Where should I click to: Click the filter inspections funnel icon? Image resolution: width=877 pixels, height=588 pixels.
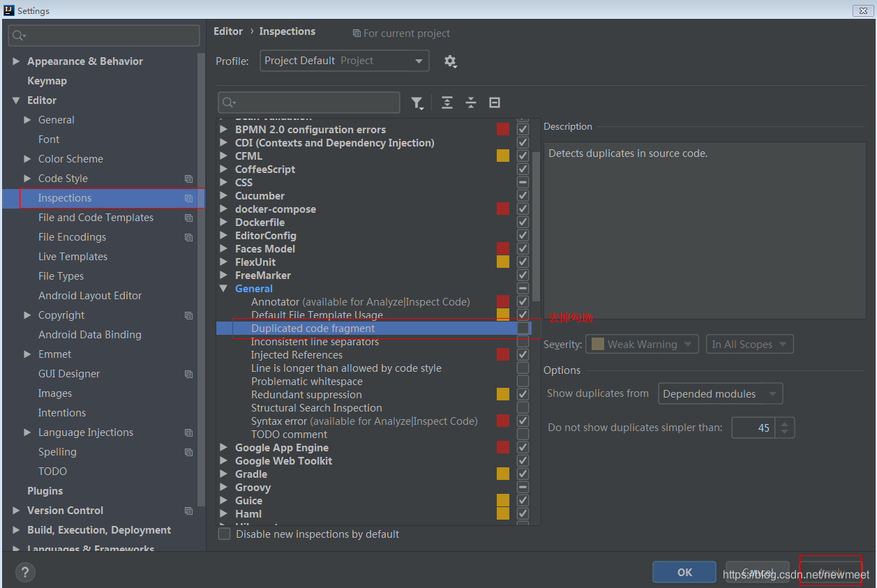[x=417, y=103]
